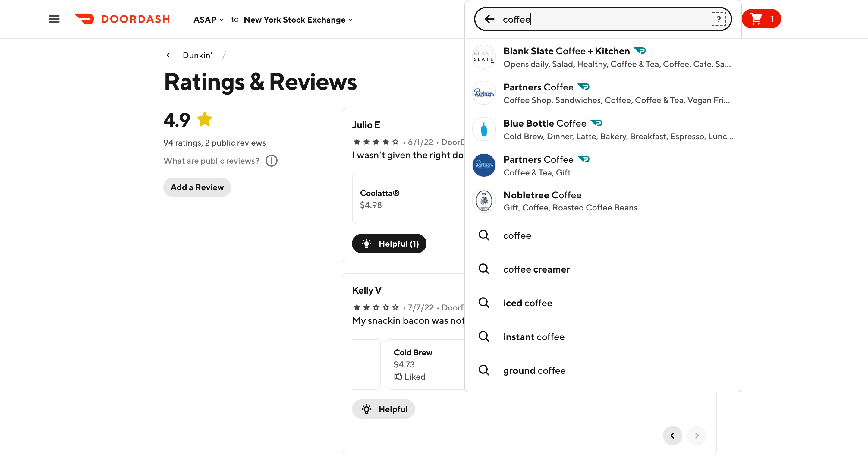The width and height of the screenshot is (868, 460).
Task: Click the Ratings & Reviews heading
Action: [x=260, y=82]
